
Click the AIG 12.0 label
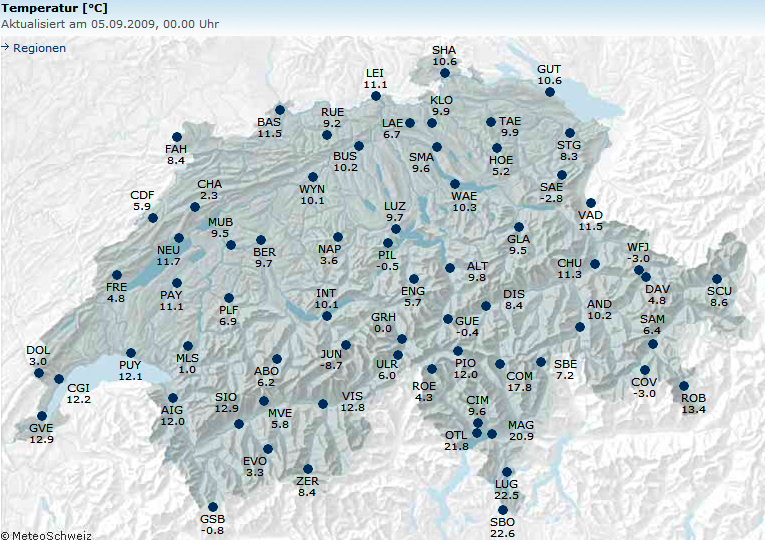[x=172, y=416]
